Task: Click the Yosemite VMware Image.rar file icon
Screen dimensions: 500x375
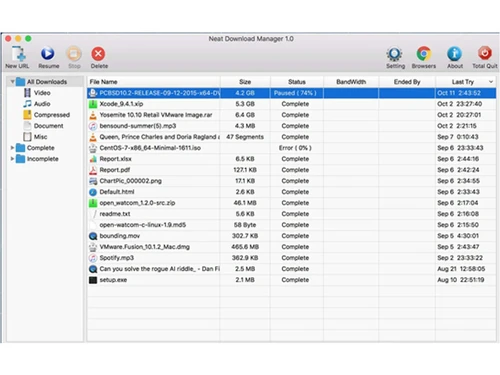Action: point(93,115)
